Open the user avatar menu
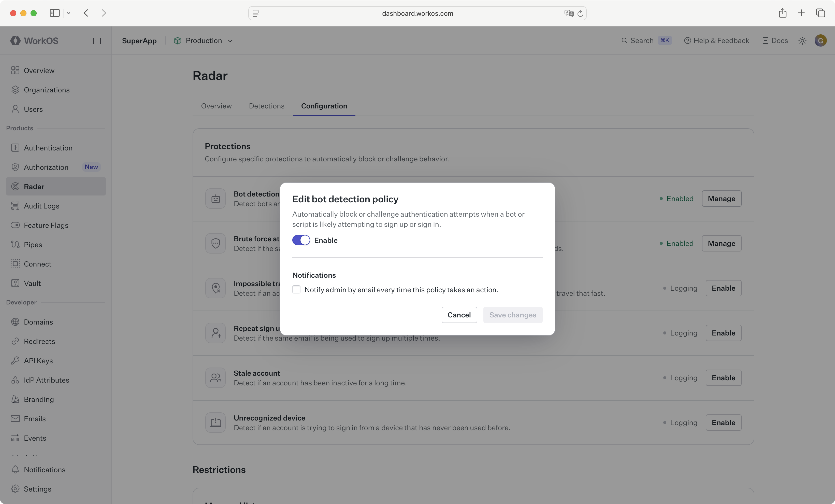Viewport: 835px width, 504px height. coord(820,41)
